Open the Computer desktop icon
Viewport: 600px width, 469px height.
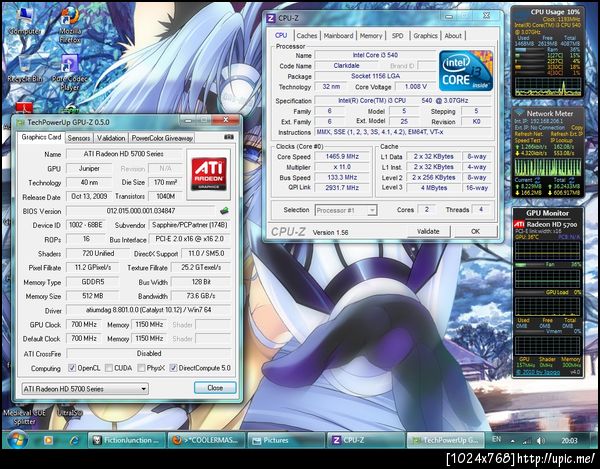(24, 21)
